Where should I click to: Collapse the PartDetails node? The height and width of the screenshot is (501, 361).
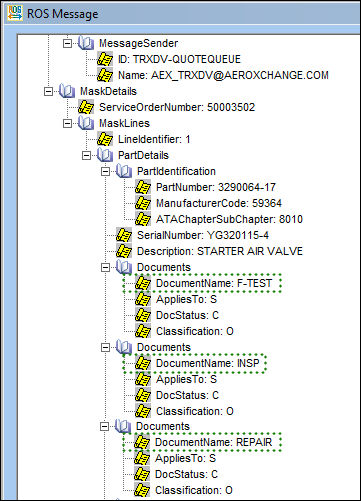pyautogui.click(x=86, y=155)
